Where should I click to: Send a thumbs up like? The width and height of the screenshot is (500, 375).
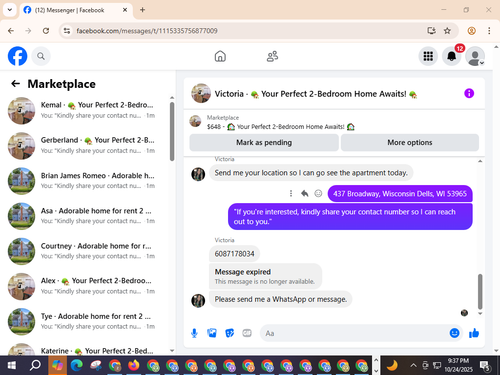(474, 333)
